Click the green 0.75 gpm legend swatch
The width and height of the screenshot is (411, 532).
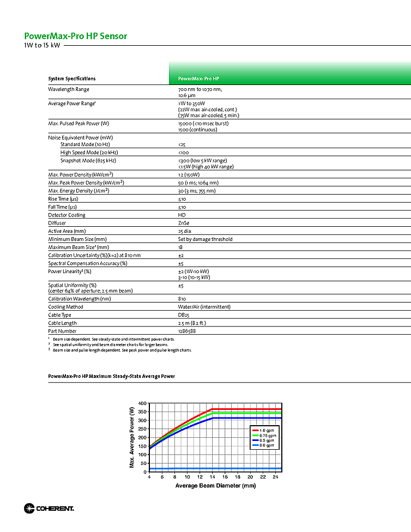click(x=255, y=436)
